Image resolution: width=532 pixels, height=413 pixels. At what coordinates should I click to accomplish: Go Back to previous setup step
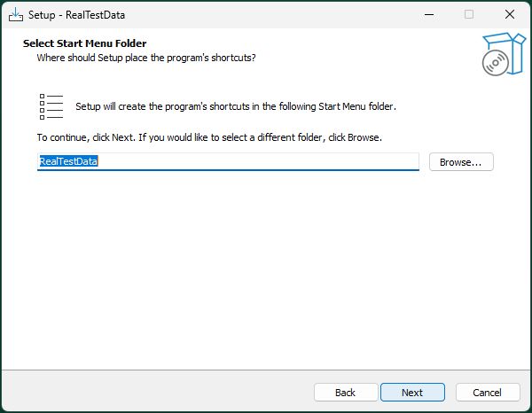point(346,393)
